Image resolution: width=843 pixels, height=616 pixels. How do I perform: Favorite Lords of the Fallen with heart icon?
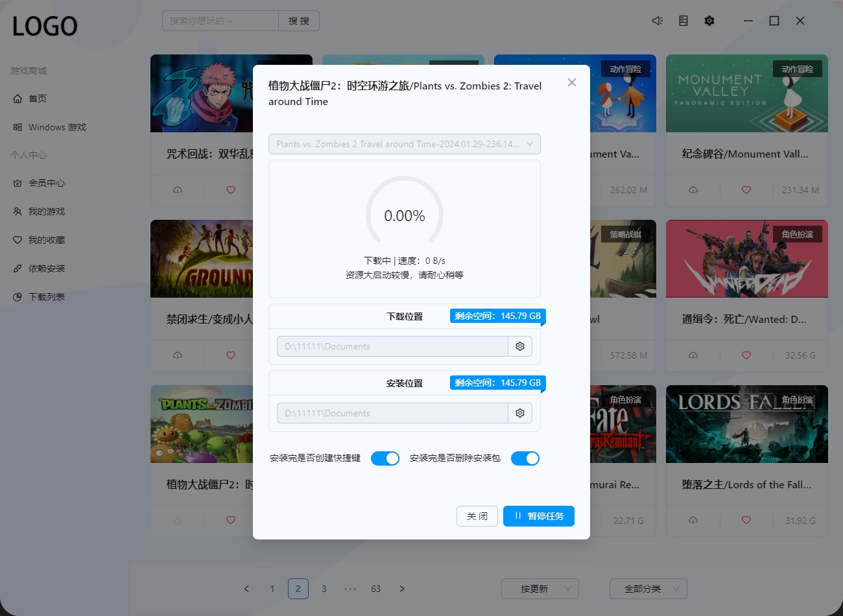(x=746, y=520)
